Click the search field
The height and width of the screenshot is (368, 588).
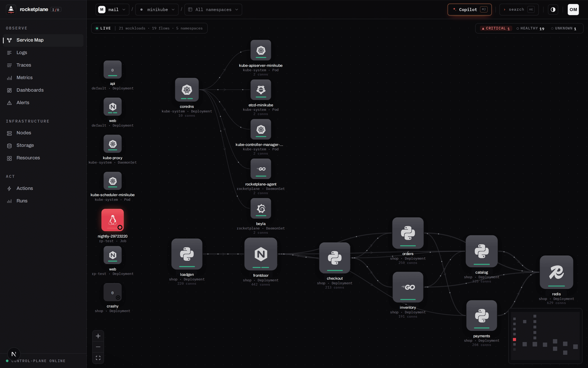coord(519,10)
